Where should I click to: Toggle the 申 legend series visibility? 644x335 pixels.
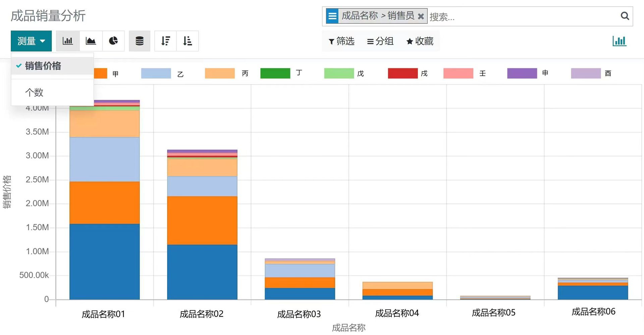(x=522, y=73)
